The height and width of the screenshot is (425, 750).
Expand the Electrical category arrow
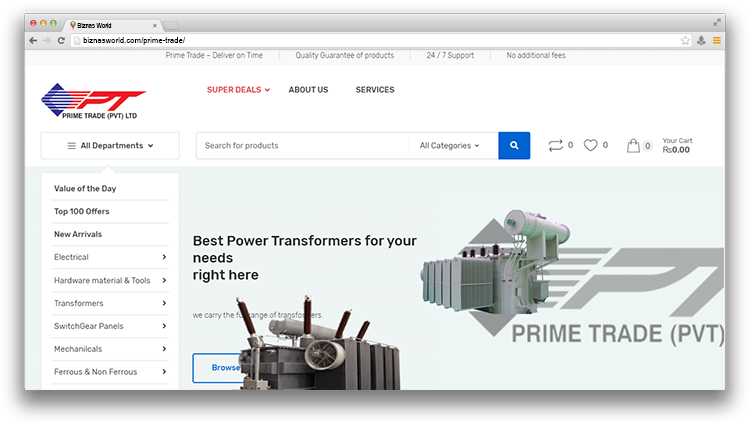(x=164, y=257)
